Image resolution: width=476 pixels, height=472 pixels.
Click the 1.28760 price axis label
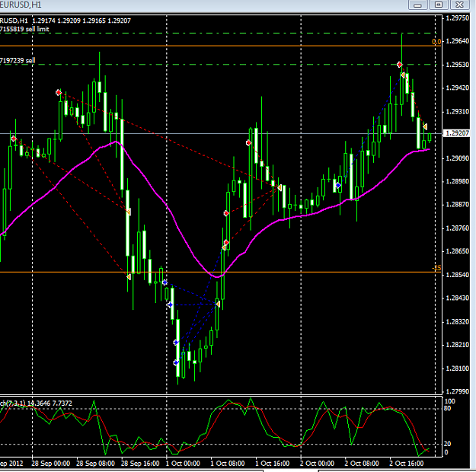coord(457,228)
